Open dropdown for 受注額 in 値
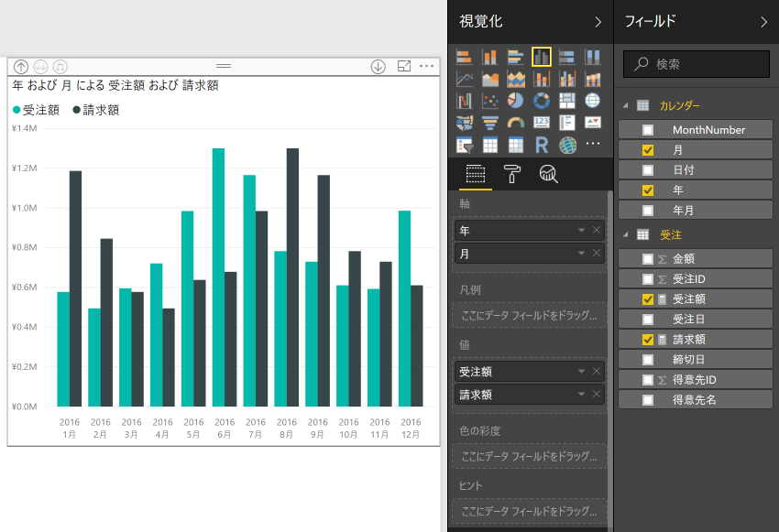This screenshot has width=779, height=532. (x=581, y=371)
